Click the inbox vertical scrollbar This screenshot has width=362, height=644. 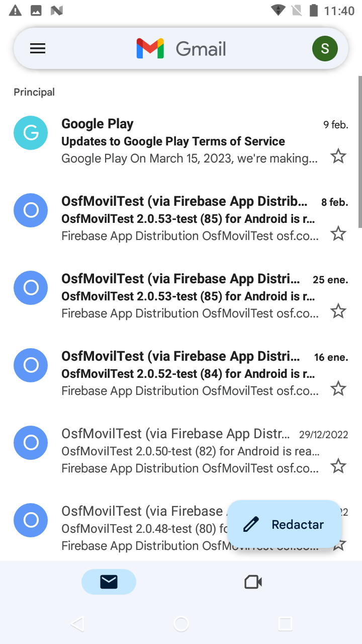359,151
